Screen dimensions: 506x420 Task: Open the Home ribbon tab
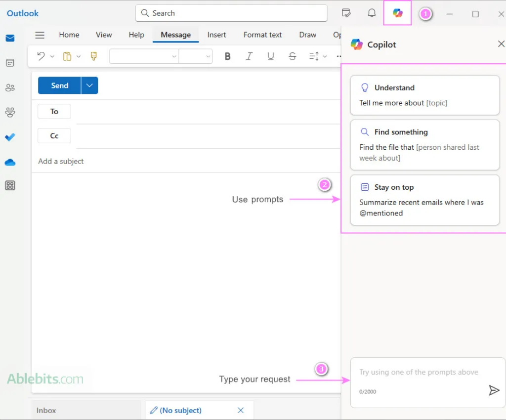pos(69,35)
